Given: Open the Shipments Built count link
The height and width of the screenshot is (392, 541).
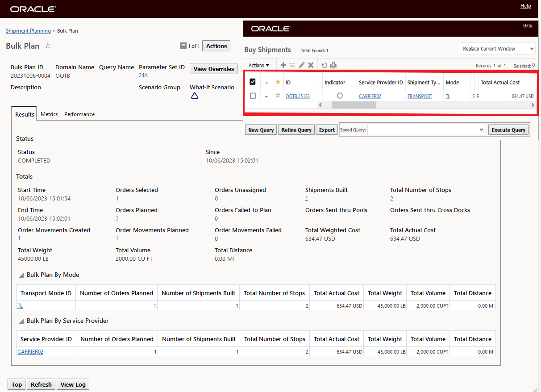Looking at the screenshot, I should pos(307,198).
